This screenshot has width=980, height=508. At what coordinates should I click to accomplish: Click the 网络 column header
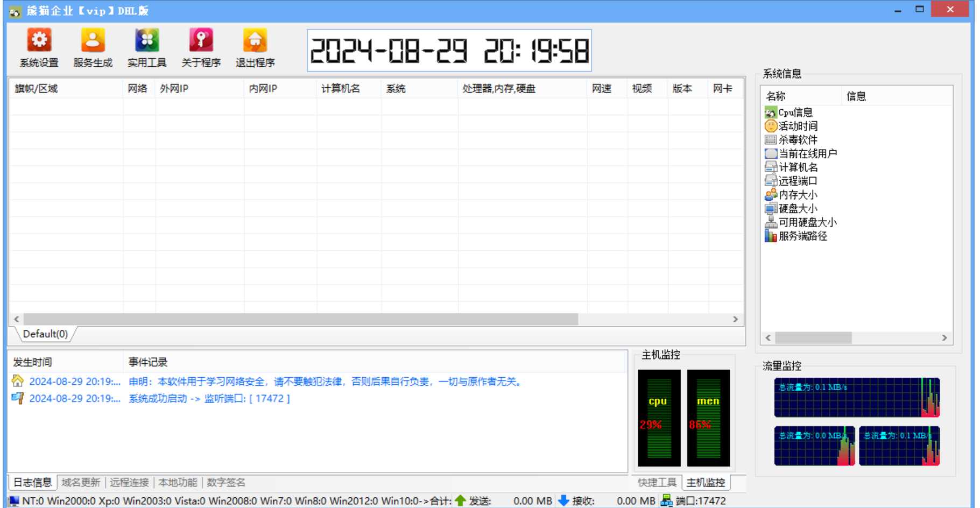[139, 89]
